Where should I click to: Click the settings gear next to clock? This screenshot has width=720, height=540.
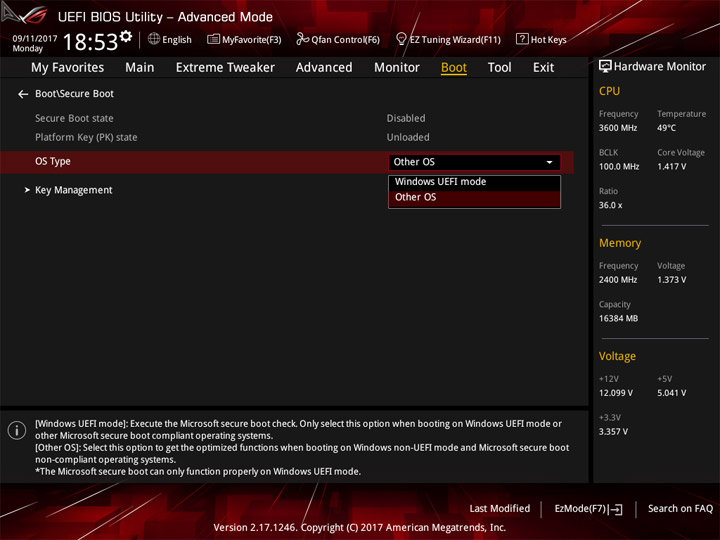click(126, 36)
